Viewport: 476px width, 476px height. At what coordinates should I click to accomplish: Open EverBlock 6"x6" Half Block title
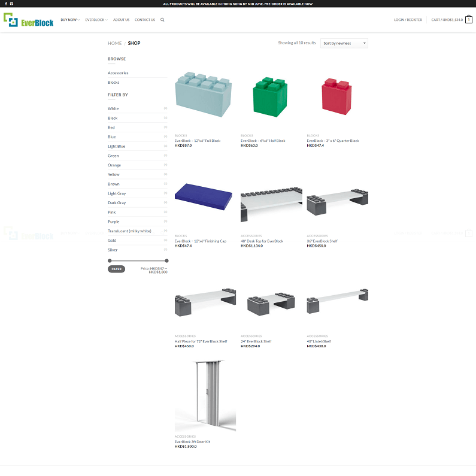tap(263, 141)
